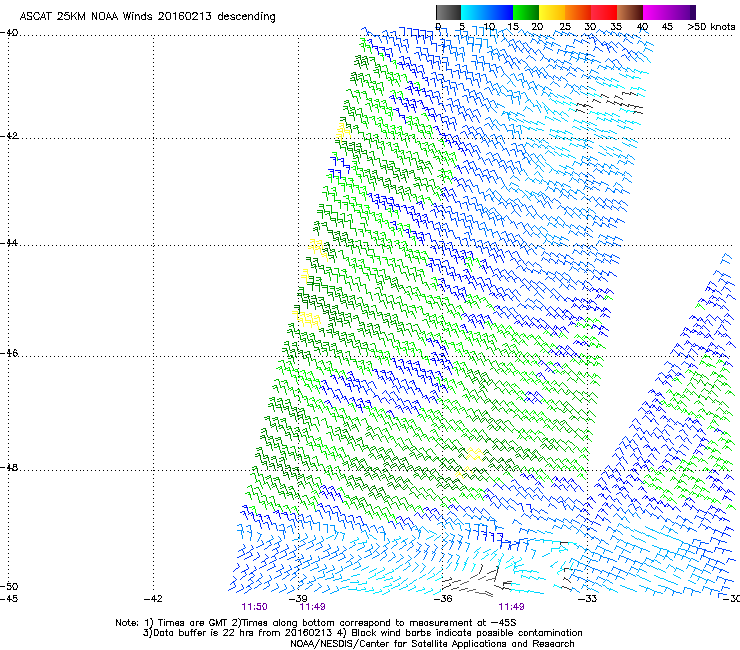Select the orange 25–30 knots legend swatch
Image resolution: width=740 pixels, height=650 pixels.
(x=578, y=12)
